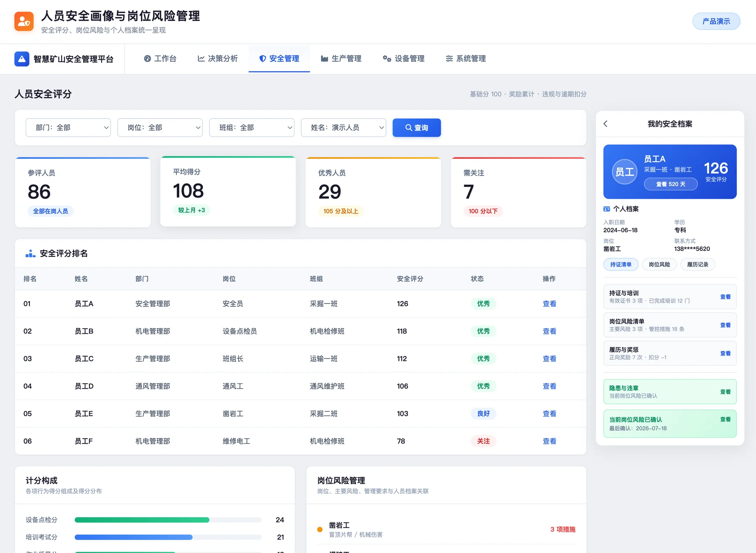Click the 产品演示 button

pos(716,21)
